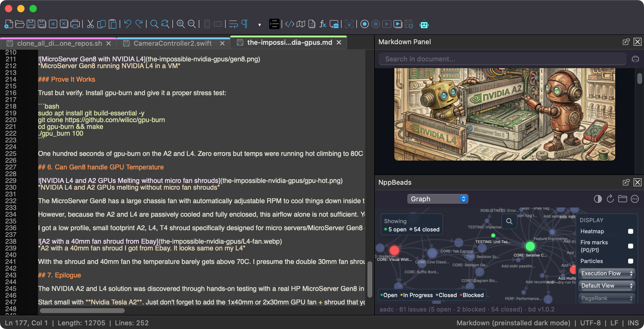644x329 pixels.
Task: Click the Print icon
Action: coord(75,24)
